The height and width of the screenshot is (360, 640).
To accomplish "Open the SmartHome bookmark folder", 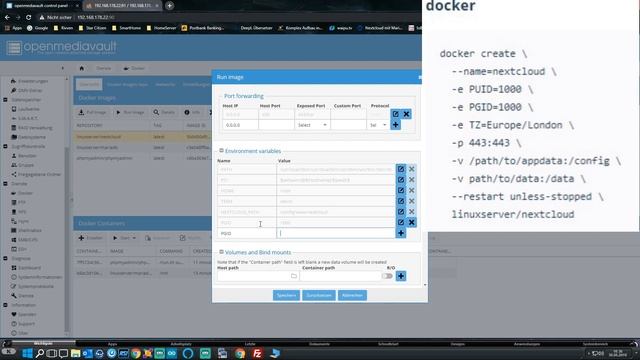I will [126, 28].
